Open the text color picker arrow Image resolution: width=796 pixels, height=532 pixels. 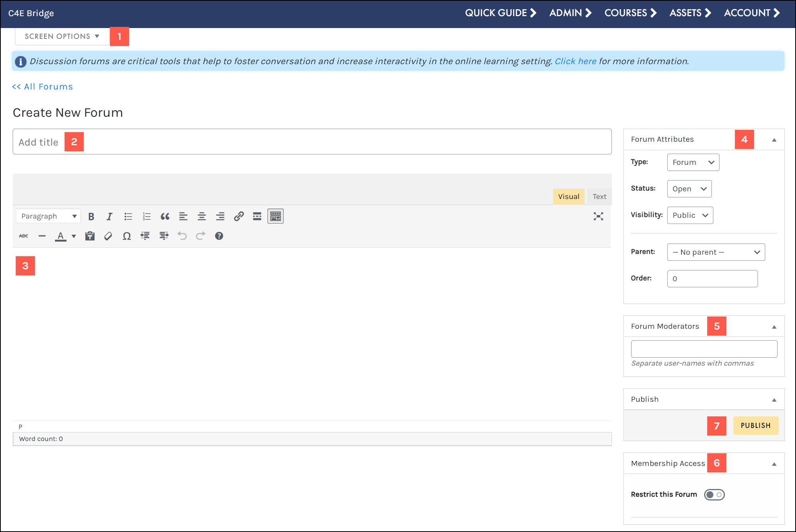pyautogui.click(x=74, y=236)
